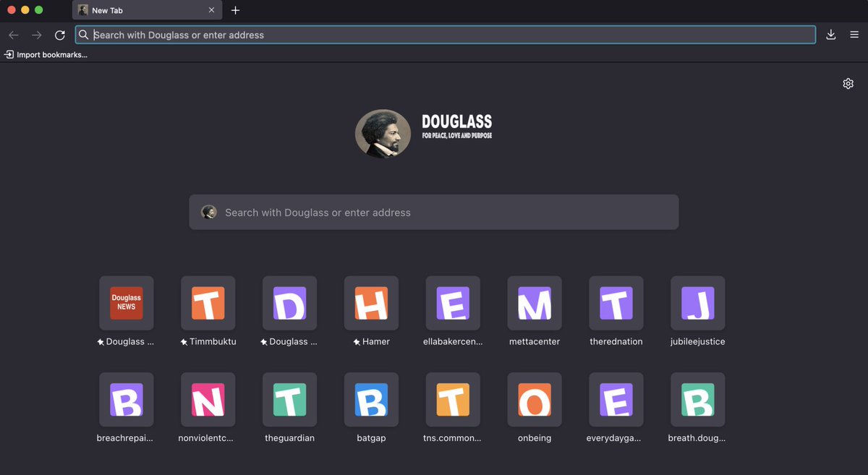This screenshot has height=475, width=868.
Task: Open new tab settings with gear icon
Action: click(848, 83)
